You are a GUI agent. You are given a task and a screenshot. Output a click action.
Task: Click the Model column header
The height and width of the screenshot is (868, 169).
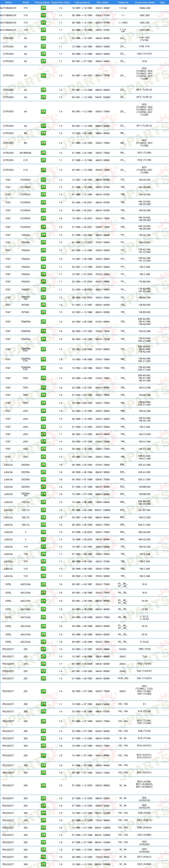[26, 2]
